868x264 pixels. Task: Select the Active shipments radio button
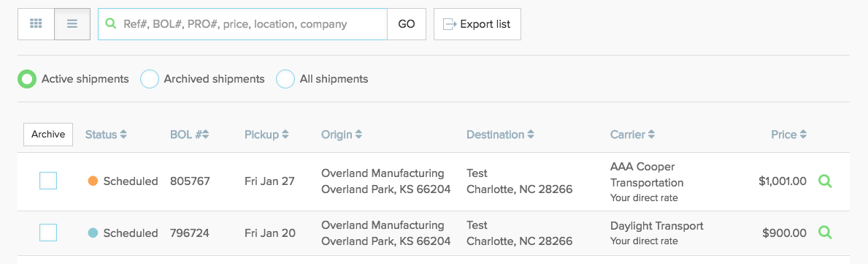pos(26,79)
